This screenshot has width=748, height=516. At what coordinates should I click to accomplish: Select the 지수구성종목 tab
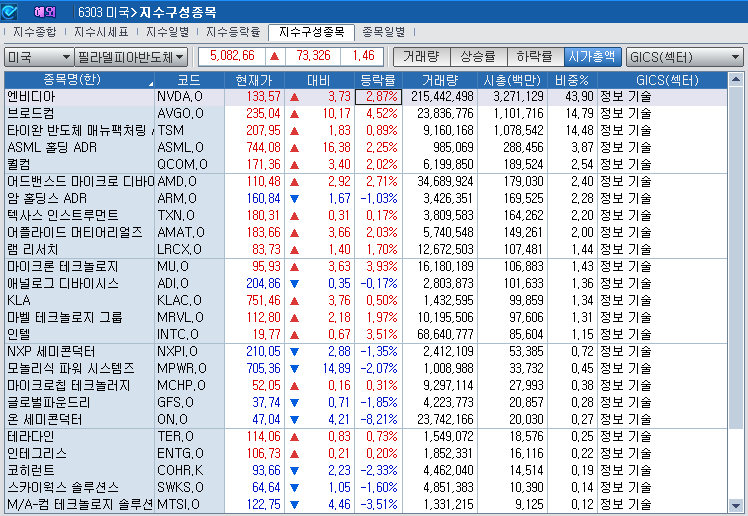point(312,32)
